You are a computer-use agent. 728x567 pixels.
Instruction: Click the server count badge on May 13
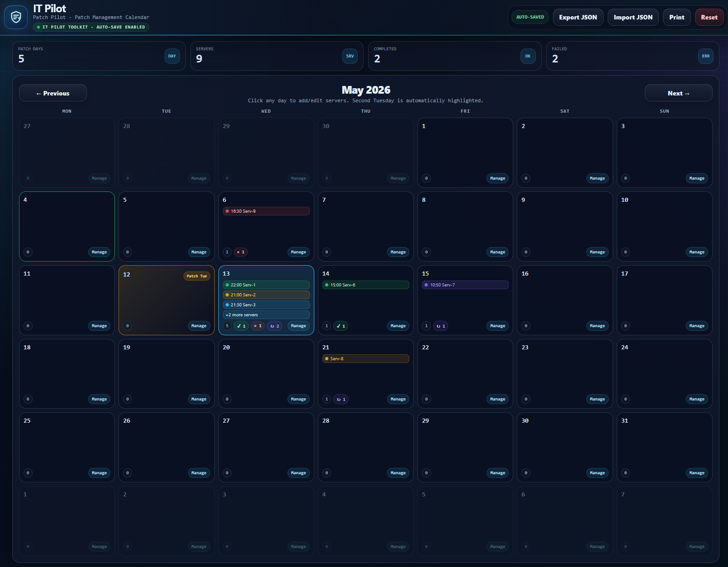tap(227, 326)
